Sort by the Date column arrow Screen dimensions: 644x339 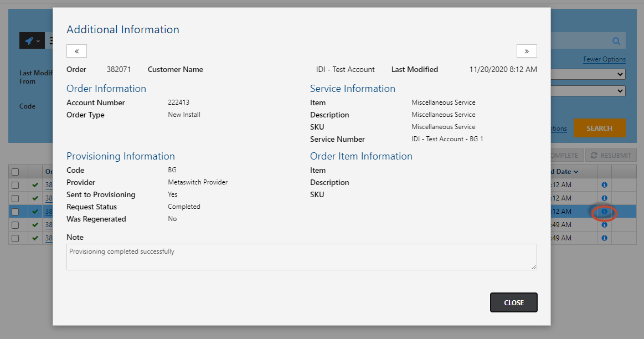(576, 172)
